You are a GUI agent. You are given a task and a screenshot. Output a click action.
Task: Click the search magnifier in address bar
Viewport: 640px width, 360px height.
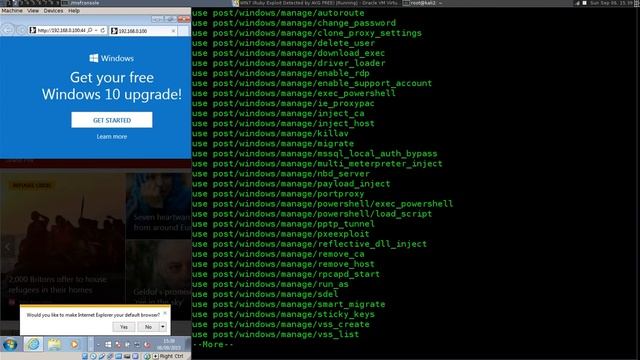[90, 30]
